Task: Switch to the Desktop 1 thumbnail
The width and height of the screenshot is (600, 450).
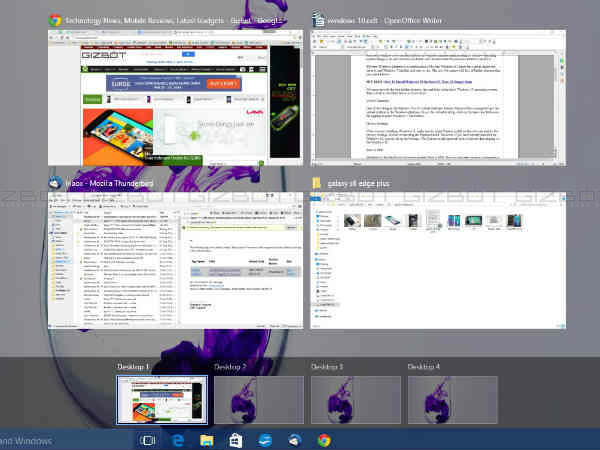Action: 162,400
